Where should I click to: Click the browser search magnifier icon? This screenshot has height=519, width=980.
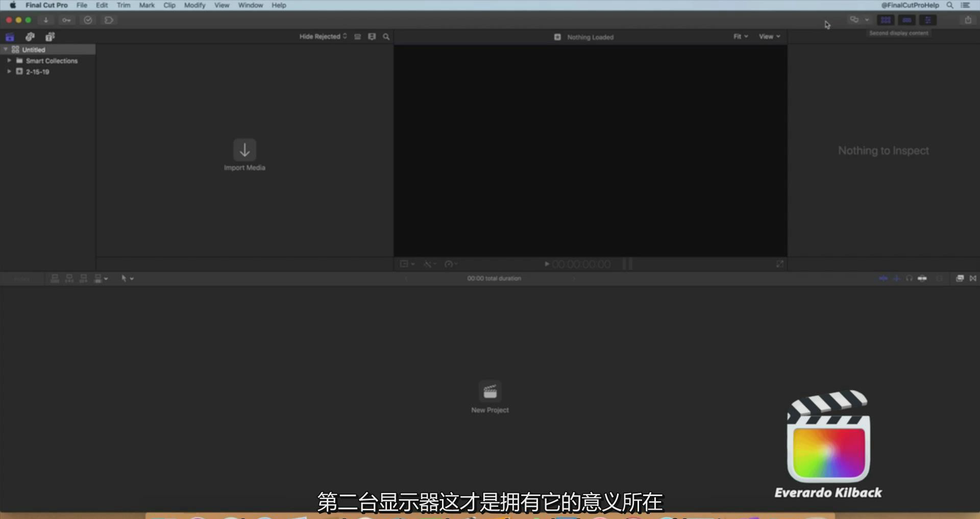(386, 37)
